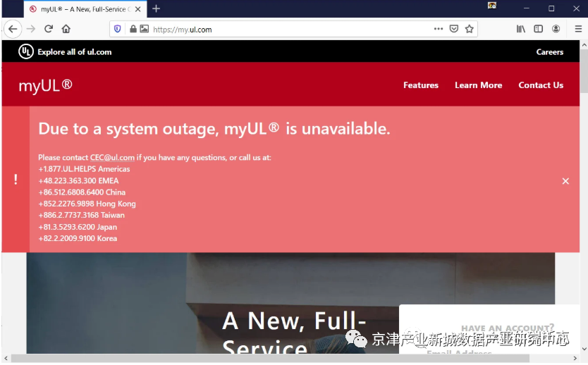Click the scroll right arrow
Image resolution: width=588 pixels, height=365 pixels.
[x=575, y=359]
